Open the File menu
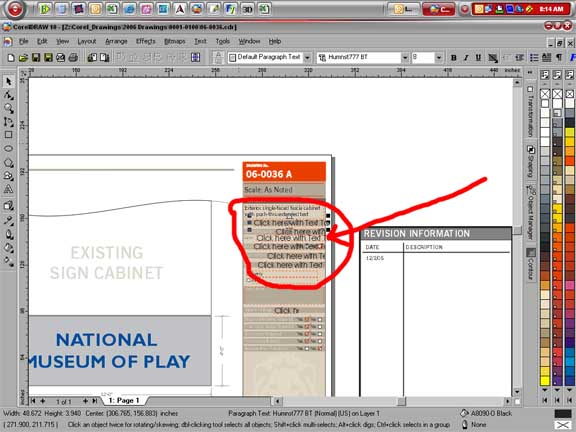The image size is (576, 432). click(x=24, y=41)
